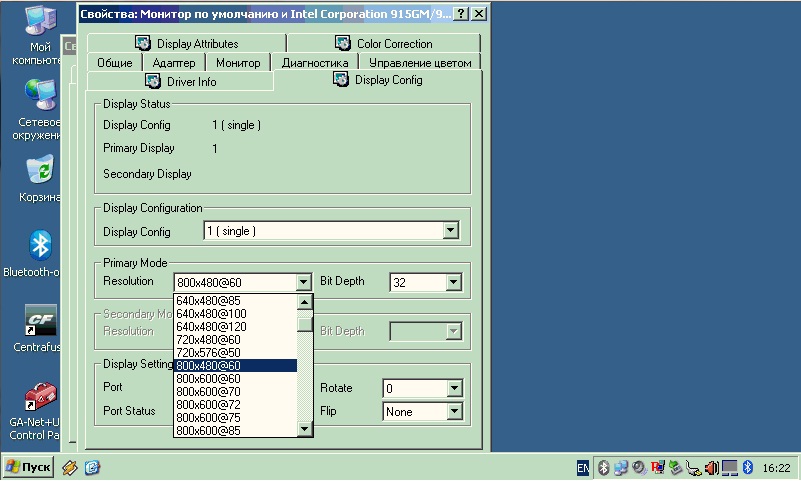Viewport: 801px width, 481px height.
Task: Open the Bit Depth dropdown
Action: pos(453,283)
